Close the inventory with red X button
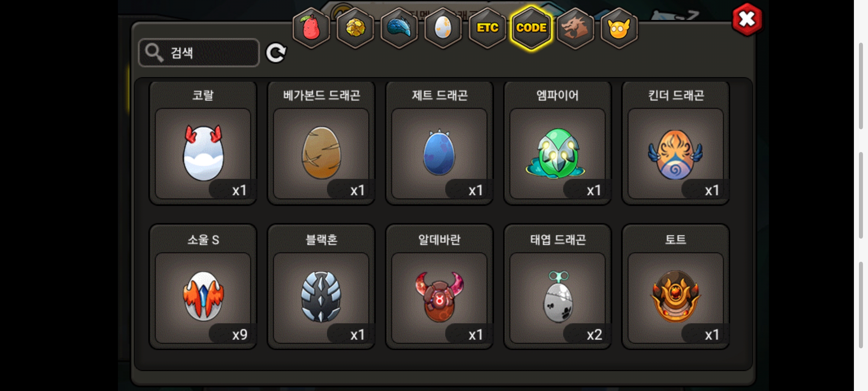 tap(747, 20)
